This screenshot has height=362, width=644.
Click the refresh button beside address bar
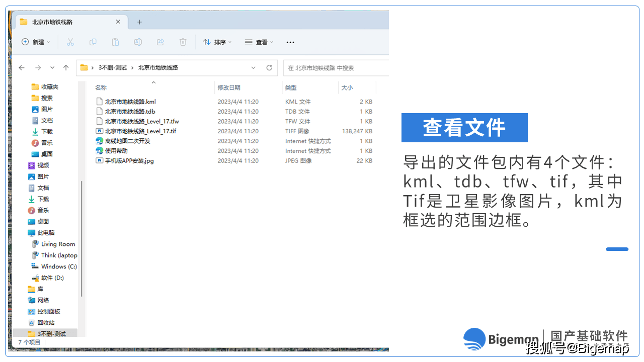269,67
